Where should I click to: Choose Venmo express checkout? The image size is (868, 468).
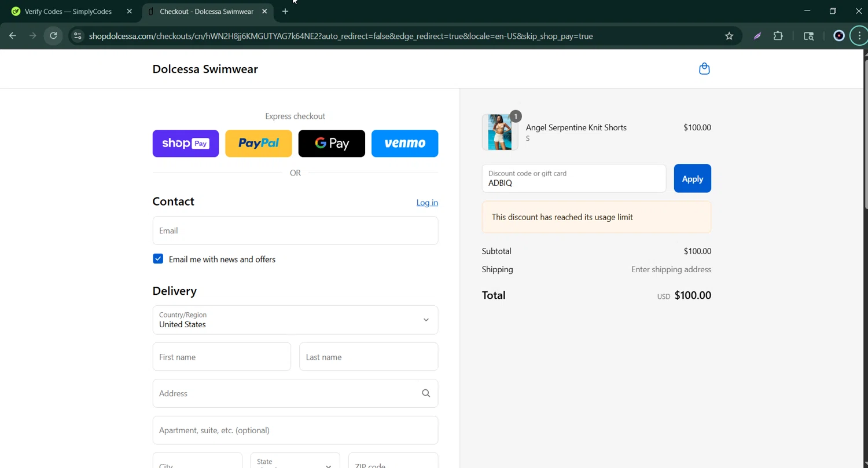click(x=404, y=143)
